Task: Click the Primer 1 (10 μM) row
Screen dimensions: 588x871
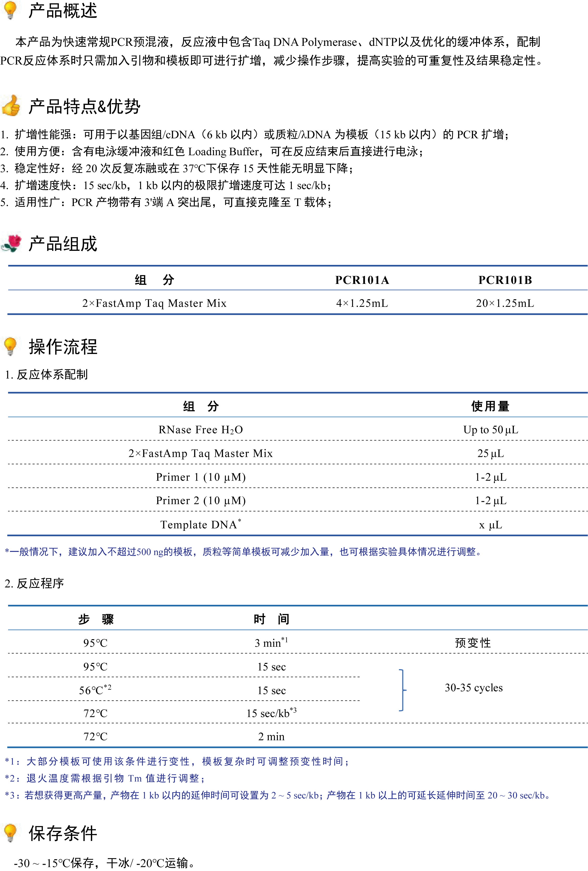Action: pyautogui.click(x=201, y=477)
